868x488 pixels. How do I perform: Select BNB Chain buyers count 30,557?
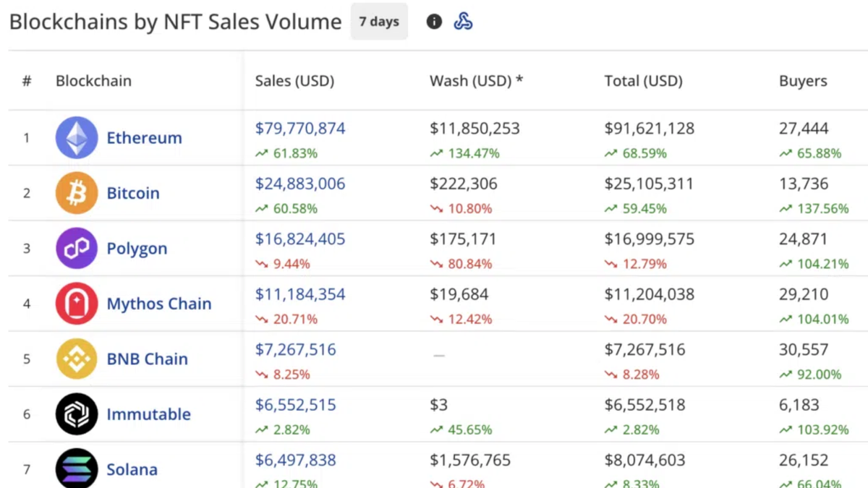(x=804, y=350)
